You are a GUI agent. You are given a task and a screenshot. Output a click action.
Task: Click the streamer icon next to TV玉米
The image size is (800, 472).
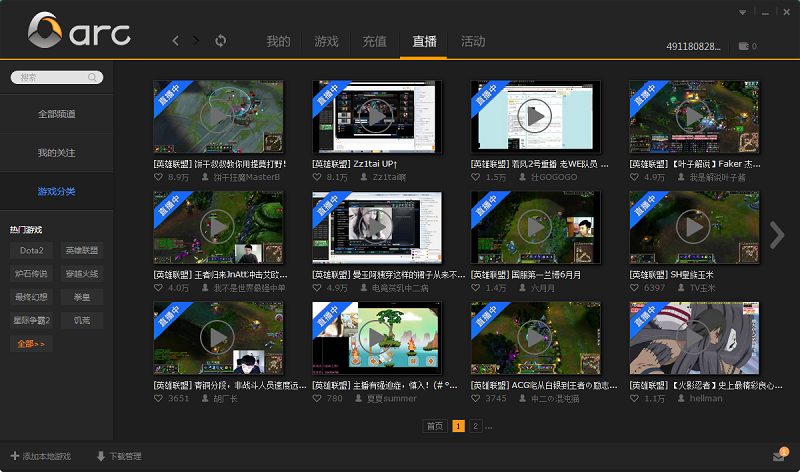click(681, 288)
